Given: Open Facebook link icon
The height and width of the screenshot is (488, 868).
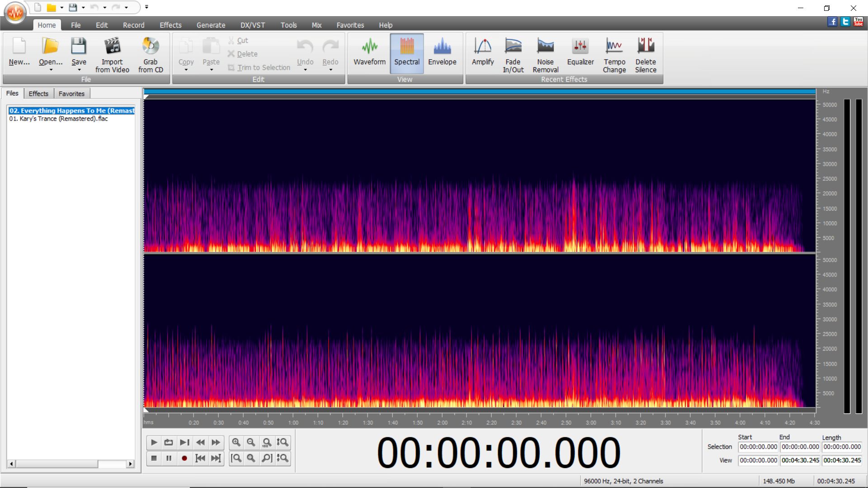Looking at the screenshot, I should (832, 22).
